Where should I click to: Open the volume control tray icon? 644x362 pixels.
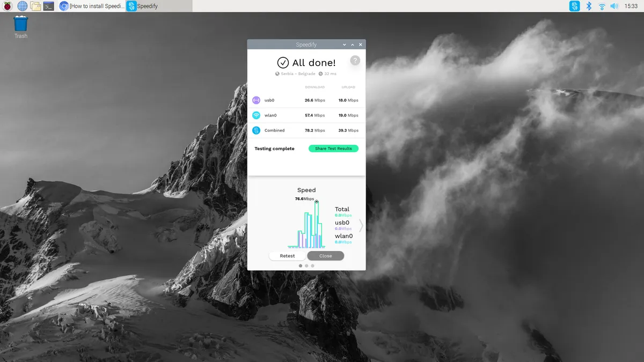pos(614,6)
